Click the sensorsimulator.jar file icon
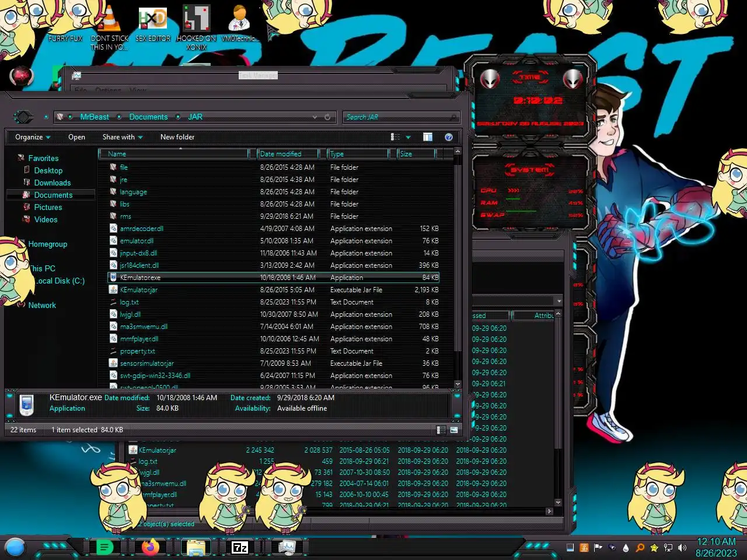 [x=114, y=363]
